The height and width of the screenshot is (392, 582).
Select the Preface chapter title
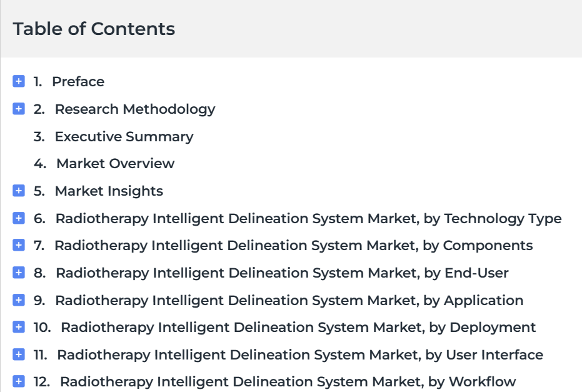pyautogui.click(x=78, y=82)
